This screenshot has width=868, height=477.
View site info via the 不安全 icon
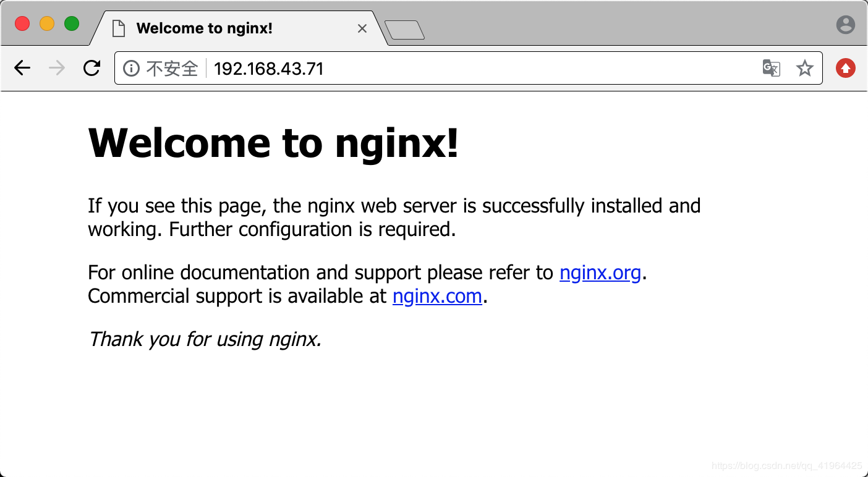[131, 68]
